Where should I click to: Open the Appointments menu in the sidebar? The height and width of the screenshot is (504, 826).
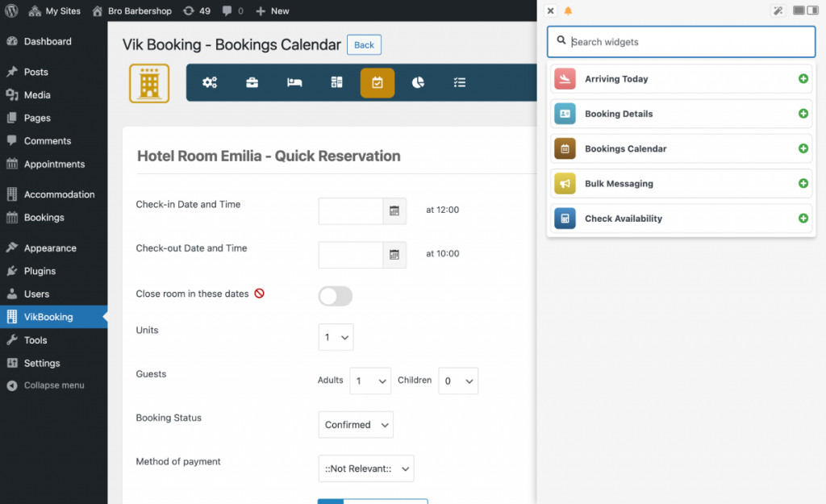[51, 164]
